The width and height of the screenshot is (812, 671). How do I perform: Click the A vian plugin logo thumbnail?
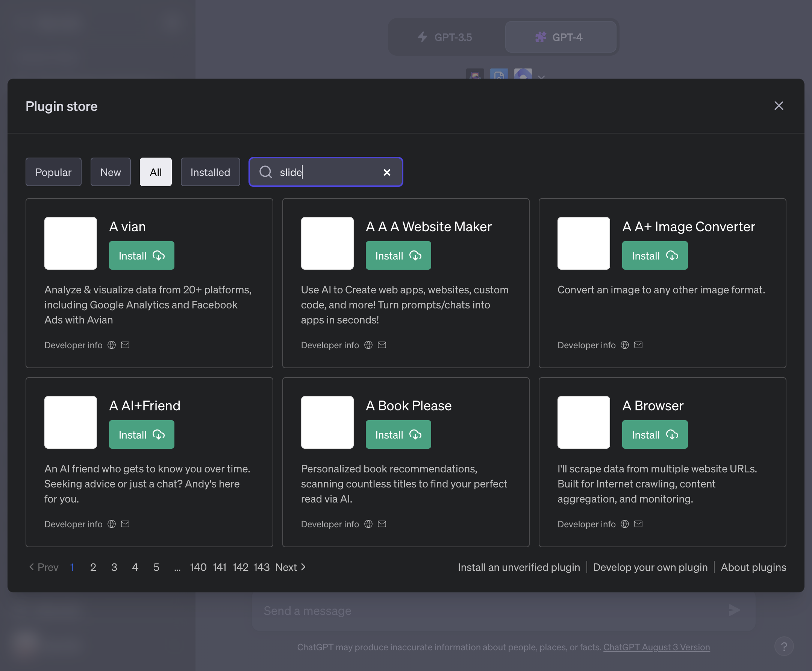70,243
